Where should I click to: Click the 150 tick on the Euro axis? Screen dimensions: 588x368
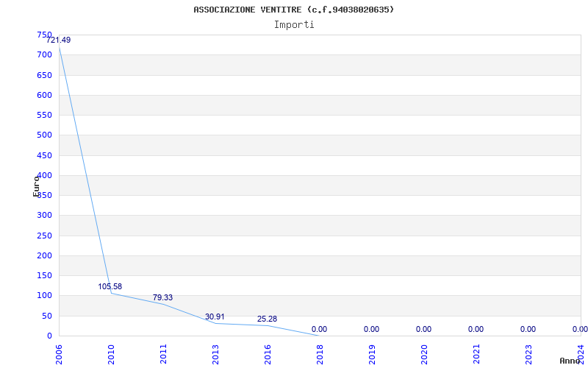(x=44, y=275)
